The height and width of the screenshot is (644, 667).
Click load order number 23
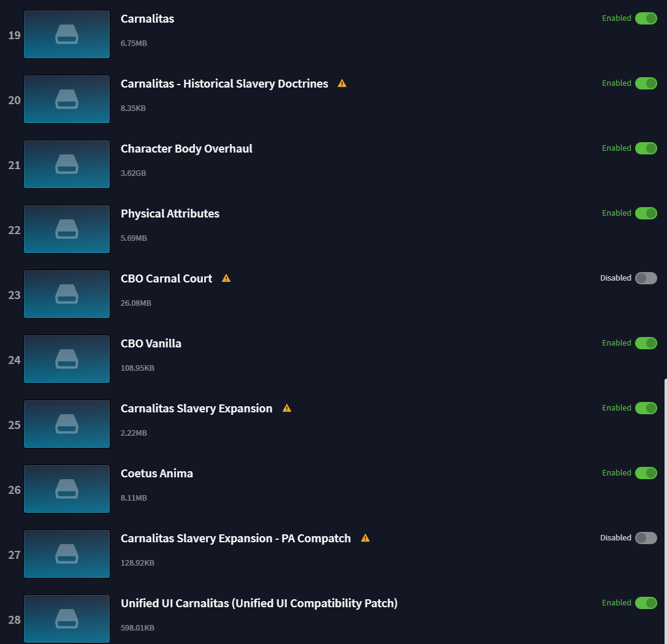point(14,295)
